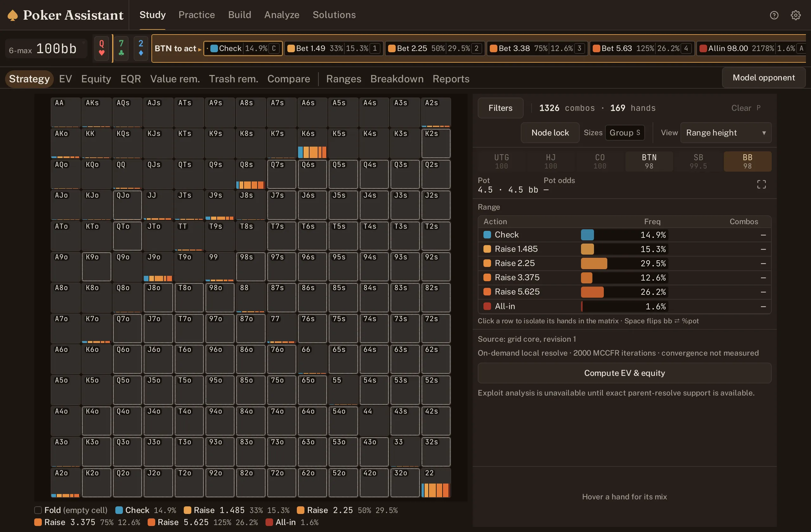
Task: Click the A2o cell in hand matrix
Action: (66, 483)
